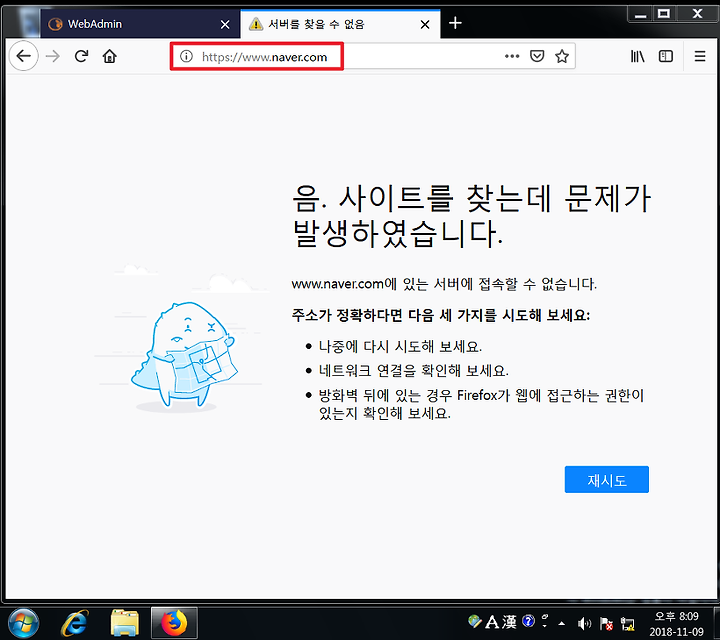Open the Library menu
Image resolution: width=720 pixels, height=640 pixels.
click(637, 56)
